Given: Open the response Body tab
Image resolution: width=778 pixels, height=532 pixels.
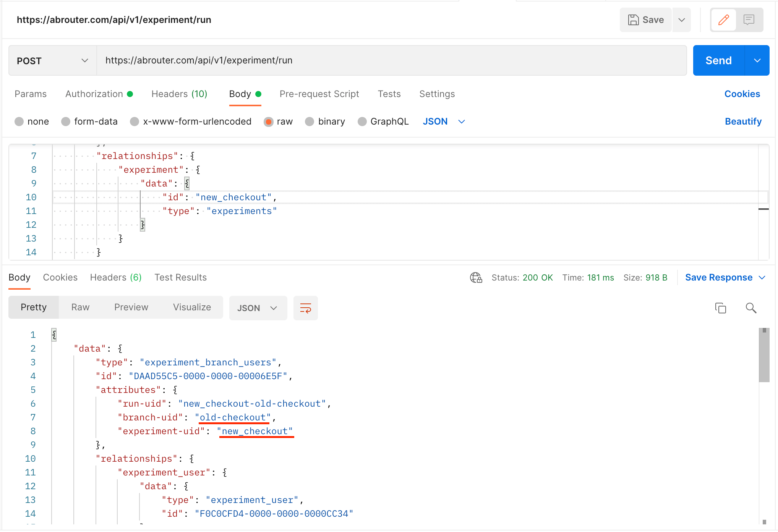Looking at the screenshot, I should coord(19,277).
